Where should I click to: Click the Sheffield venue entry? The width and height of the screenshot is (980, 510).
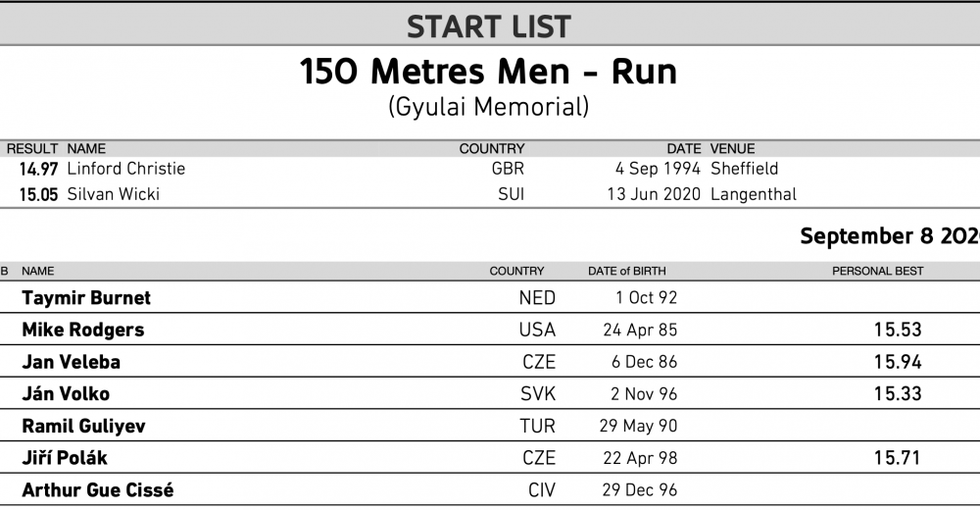pyautogui.click(x=745, y=169)
